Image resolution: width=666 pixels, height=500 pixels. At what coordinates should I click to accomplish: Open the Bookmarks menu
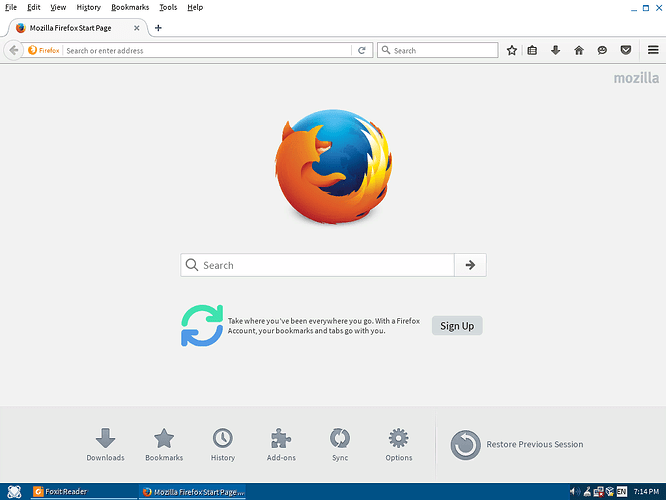pos(130,7)
